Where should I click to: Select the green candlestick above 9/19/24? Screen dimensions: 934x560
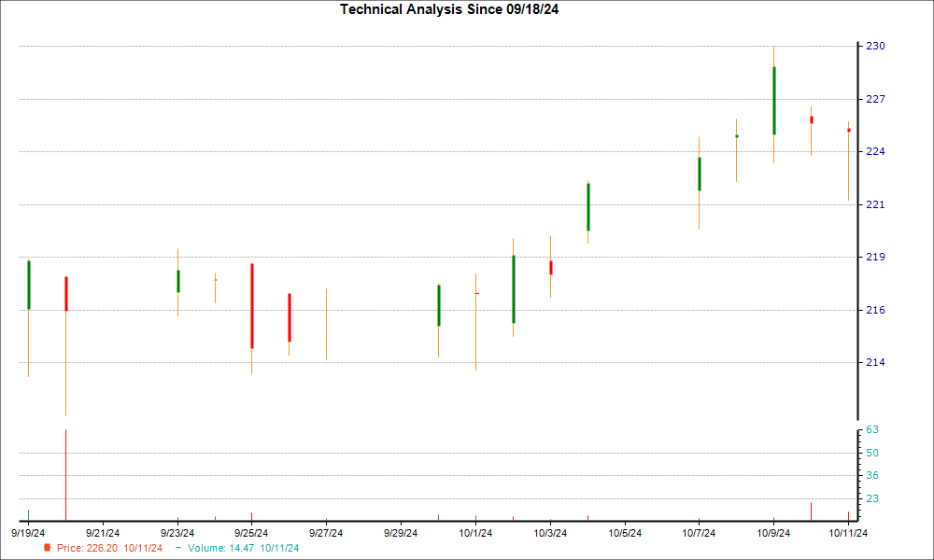29,285
